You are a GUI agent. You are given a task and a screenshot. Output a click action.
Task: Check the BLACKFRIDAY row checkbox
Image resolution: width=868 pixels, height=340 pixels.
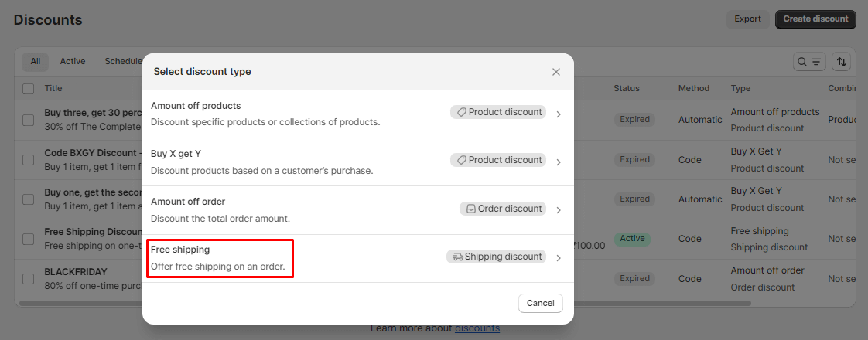pos(28,279)
